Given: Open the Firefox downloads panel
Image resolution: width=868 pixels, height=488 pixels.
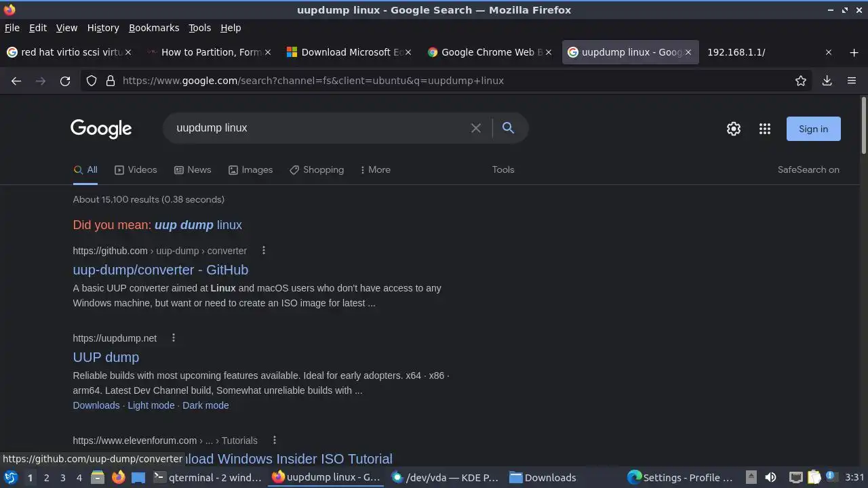Looking at the screenshot, I should tap(827, 81).
